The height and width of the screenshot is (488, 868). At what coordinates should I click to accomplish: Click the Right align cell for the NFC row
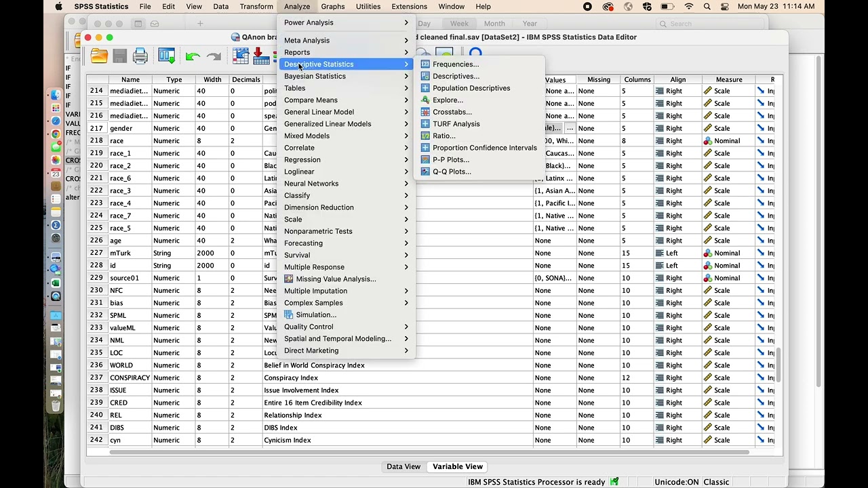pyautogui.click(x=677, y=290)
